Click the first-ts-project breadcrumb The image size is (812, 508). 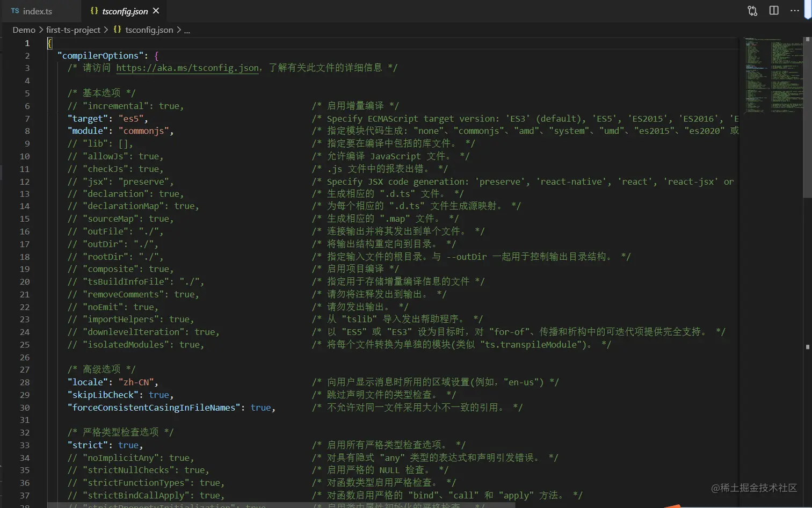coord(73,30)
